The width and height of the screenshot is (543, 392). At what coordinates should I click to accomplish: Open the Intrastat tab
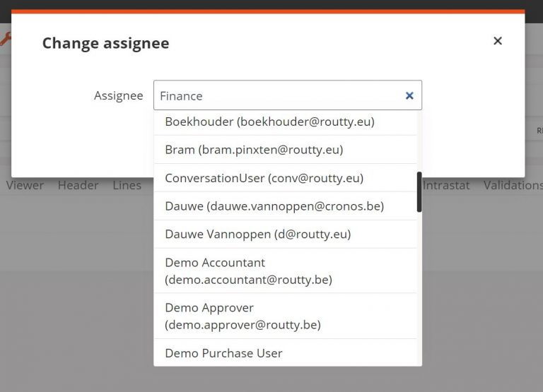coord(445,185)
